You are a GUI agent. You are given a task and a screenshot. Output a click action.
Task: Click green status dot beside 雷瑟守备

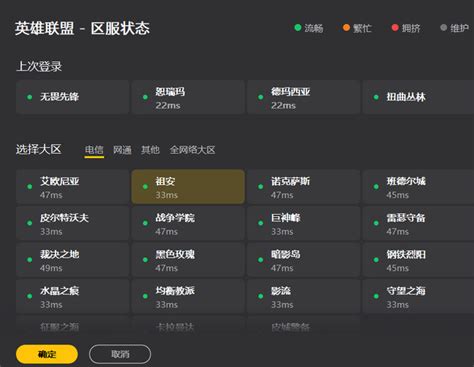(376, 223)
